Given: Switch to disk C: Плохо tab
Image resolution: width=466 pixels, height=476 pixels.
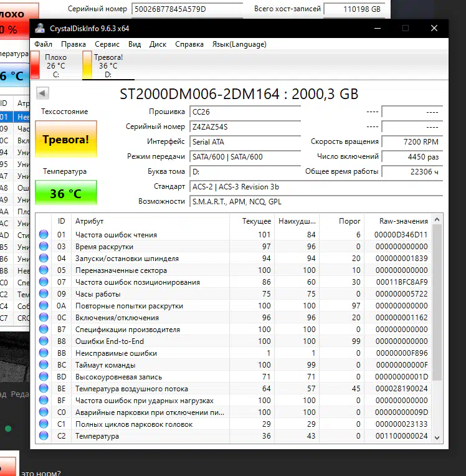Looking at the screenshot, I should [55, 65].
